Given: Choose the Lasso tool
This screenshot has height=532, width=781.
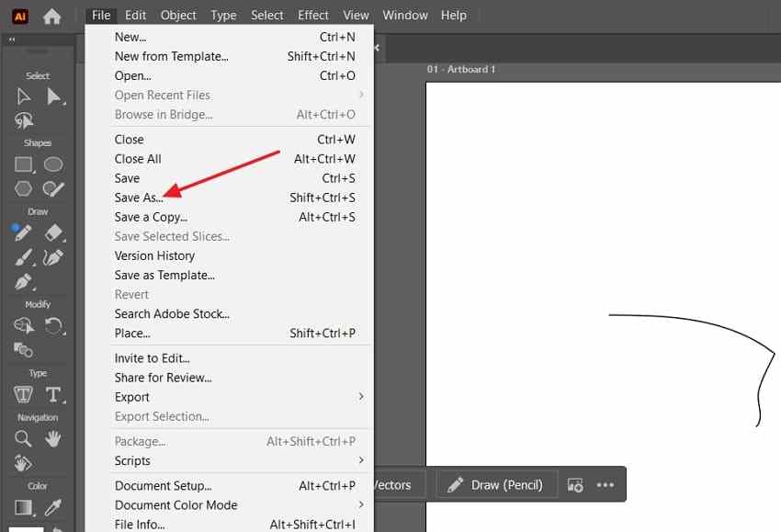Looking at the screenshot, I should pos(23,120).
